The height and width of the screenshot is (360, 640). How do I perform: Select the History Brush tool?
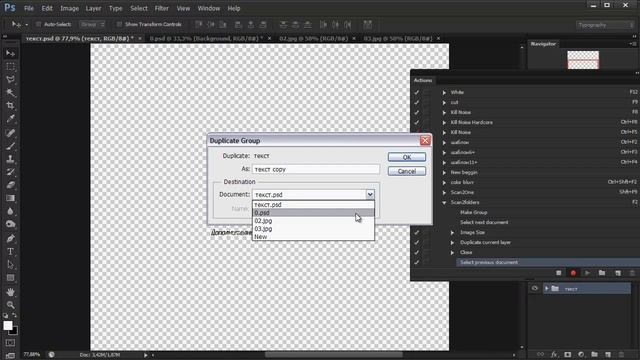click(x=10, y=172)
